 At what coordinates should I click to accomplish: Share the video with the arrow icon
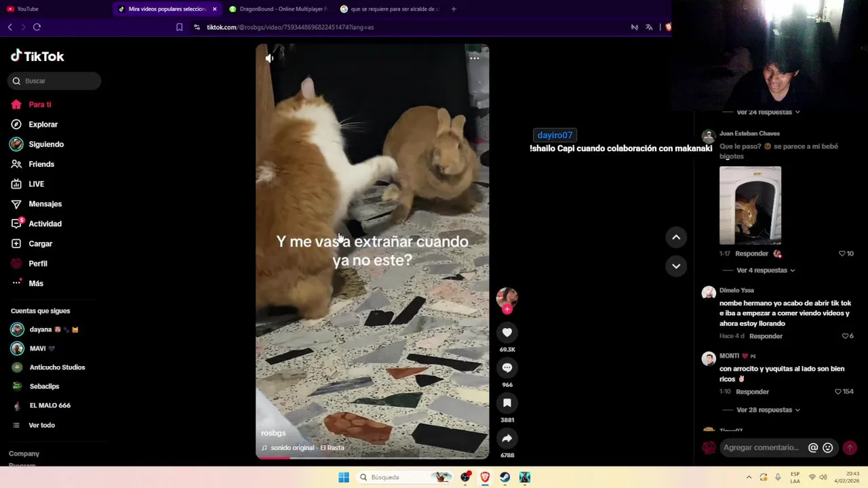(507, 438)
